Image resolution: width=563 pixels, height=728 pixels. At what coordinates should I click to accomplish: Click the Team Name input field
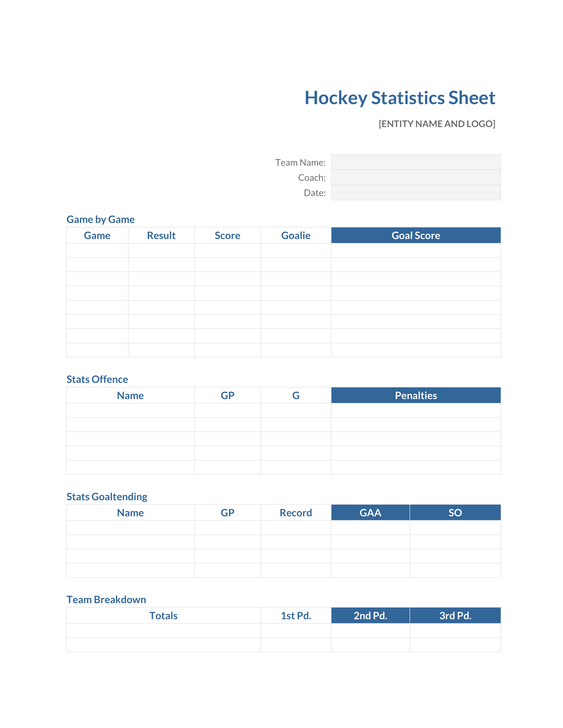(x=416, y=162)
